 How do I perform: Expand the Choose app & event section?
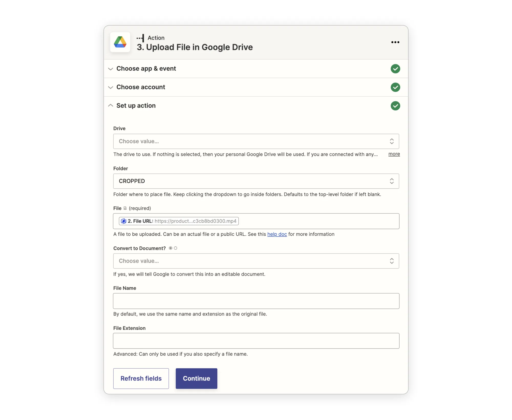click(256, 69)
